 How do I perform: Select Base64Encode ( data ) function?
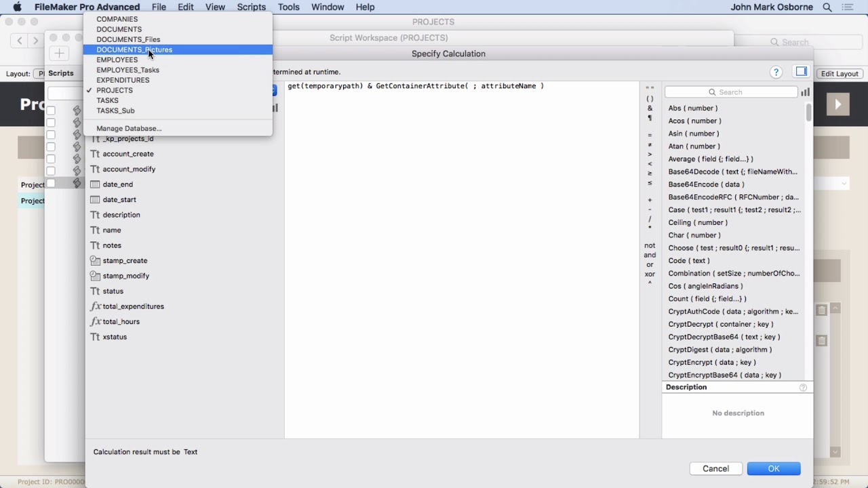click(706, 184)
